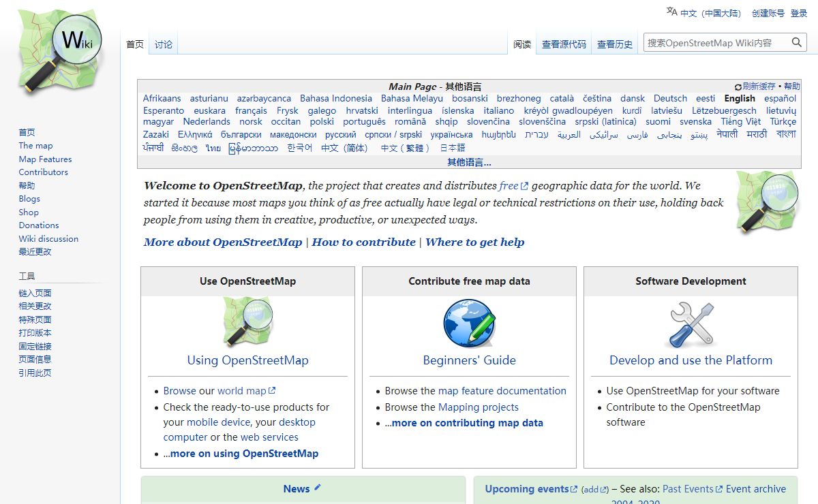Click the Using OpenStreetMap map icon

click(247, 322)
